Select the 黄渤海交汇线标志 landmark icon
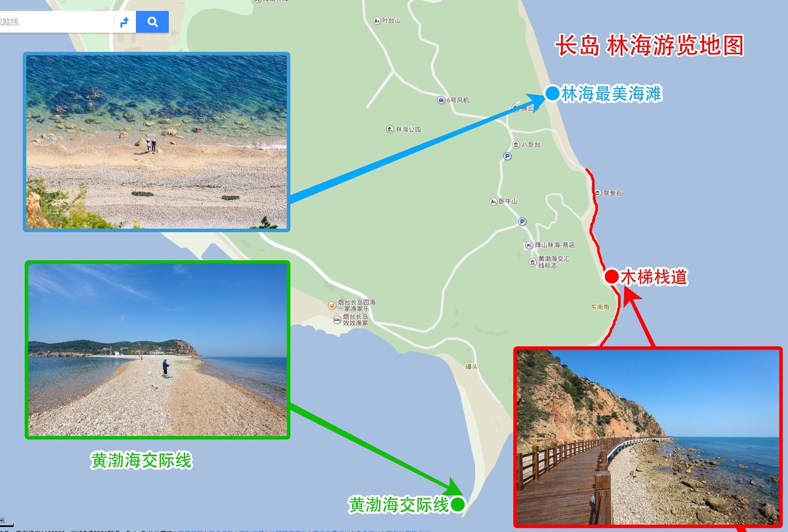Screen dimensions: 788x532 (x=532, y=262)
